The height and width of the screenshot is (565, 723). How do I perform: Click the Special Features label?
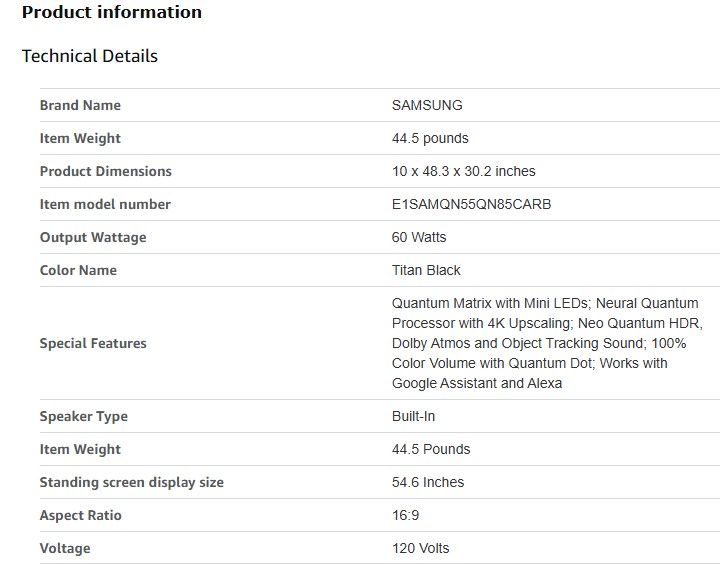(x=93, y=343)
